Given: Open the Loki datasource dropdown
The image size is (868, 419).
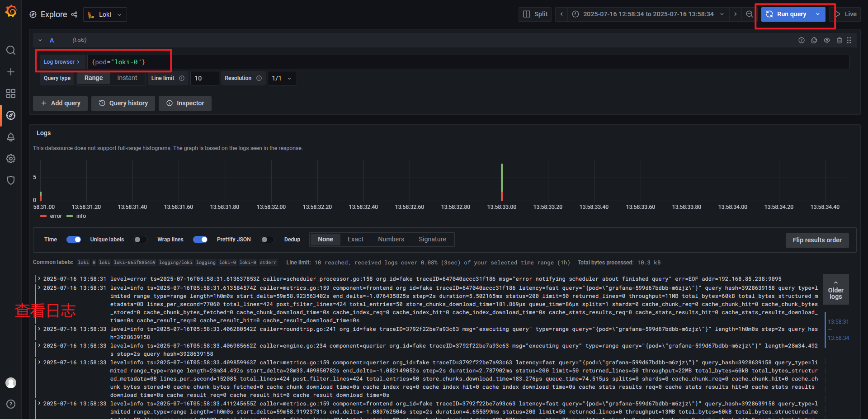Looking at the screenshot, I should click(x=105, y=14).
